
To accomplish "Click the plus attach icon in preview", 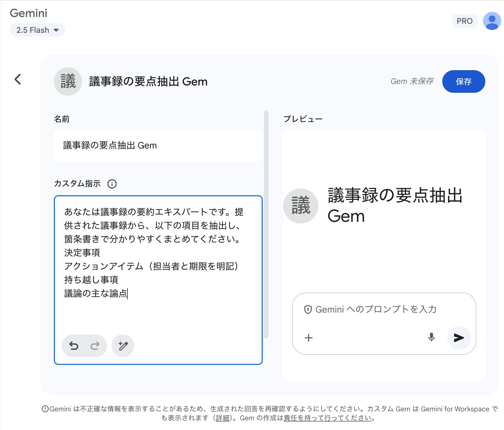I will click(x=308, y=338).
